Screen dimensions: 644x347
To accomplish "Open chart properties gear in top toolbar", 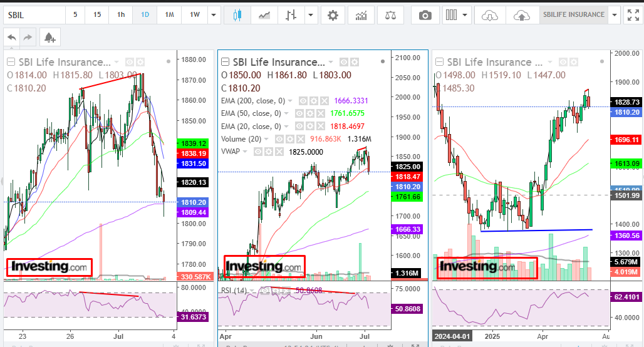I will (x=333, y=15).
